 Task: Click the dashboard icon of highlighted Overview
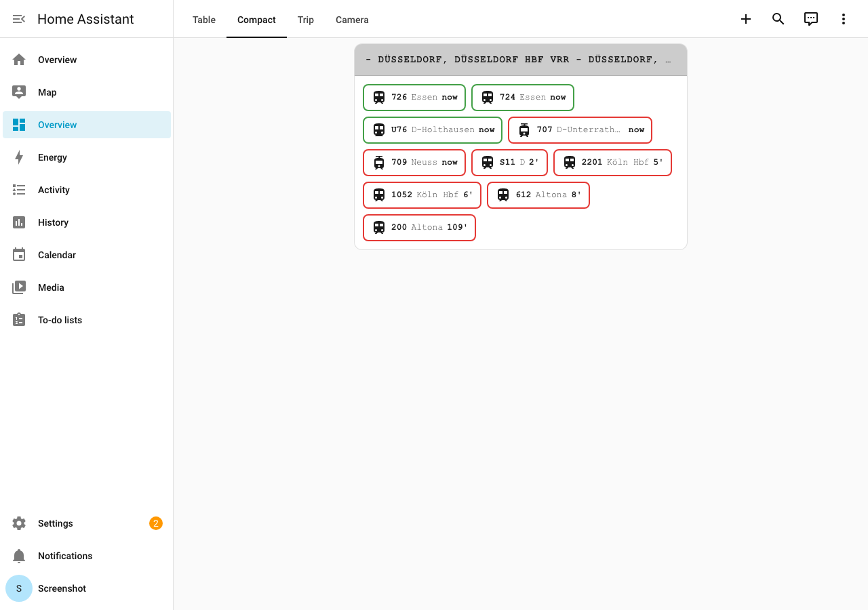pyautogui.click(x=19, y=125)
